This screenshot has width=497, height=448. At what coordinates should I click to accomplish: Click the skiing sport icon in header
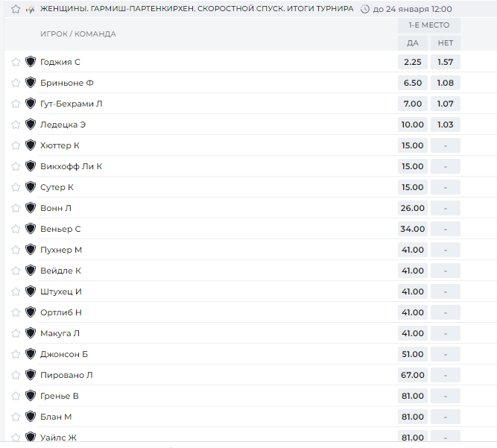tap(30, 10)
